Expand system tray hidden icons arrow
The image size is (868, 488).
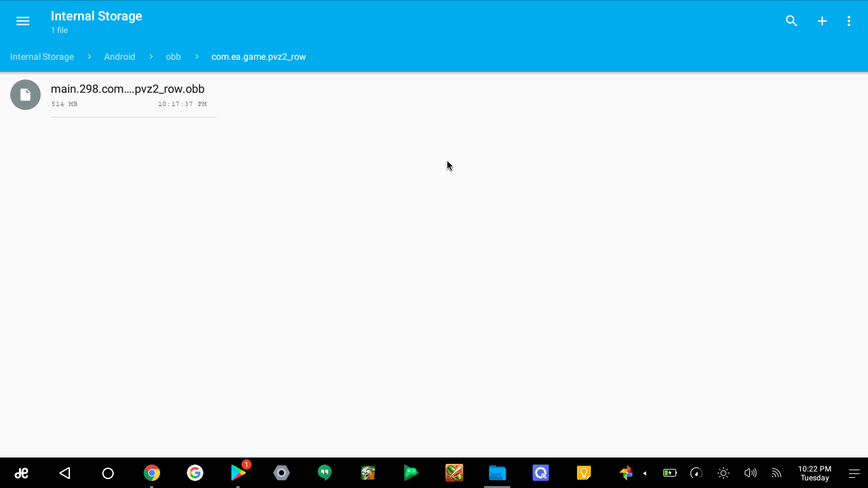coord(644,473)
